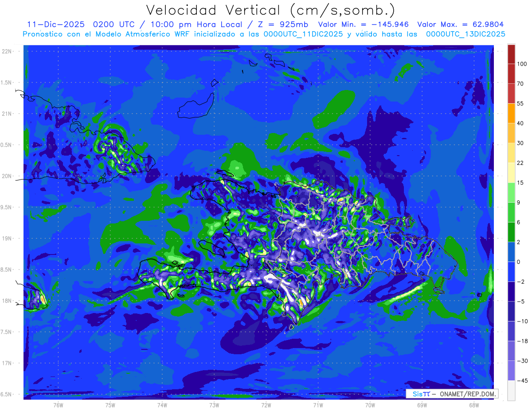Click the "Valor Max. = 62.9804" readout
Screen dimensions: 532x411
pos(461,24)
